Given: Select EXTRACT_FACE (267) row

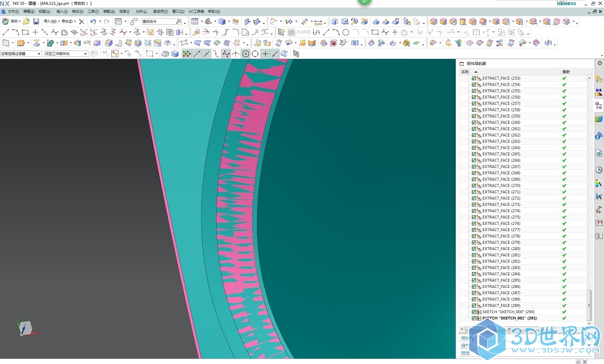Looking at the screenshot, I should [x=523, y=166].
